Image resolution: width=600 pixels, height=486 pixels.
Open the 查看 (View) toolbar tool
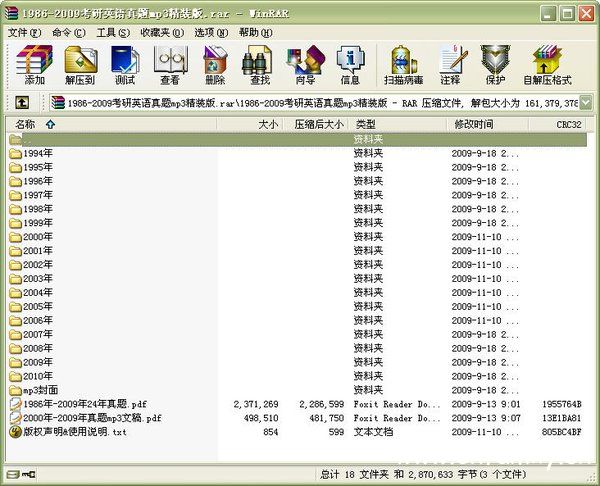[x=169, y=64]
